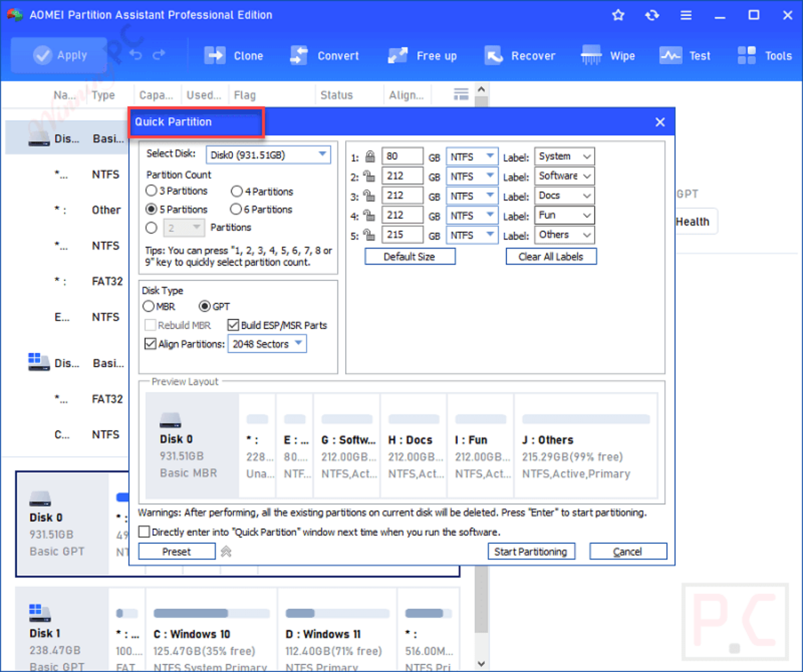Edit the size field of partition 5
Screen dimensions: 803x672
click(x=402, y=235)
